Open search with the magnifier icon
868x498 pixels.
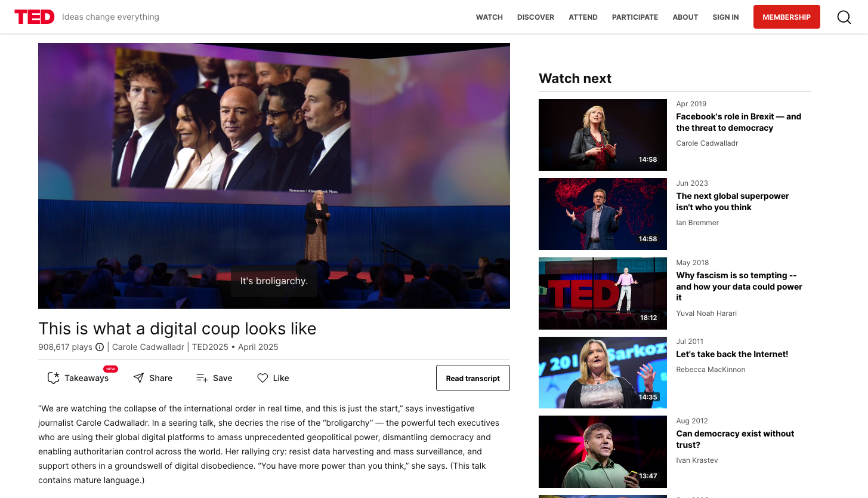844,17
